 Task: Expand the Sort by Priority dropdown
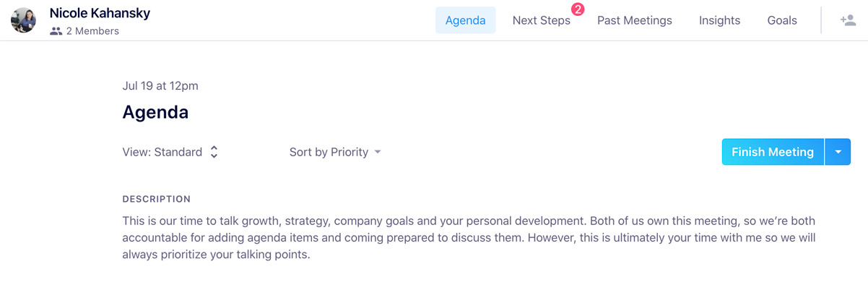[335, 152]
